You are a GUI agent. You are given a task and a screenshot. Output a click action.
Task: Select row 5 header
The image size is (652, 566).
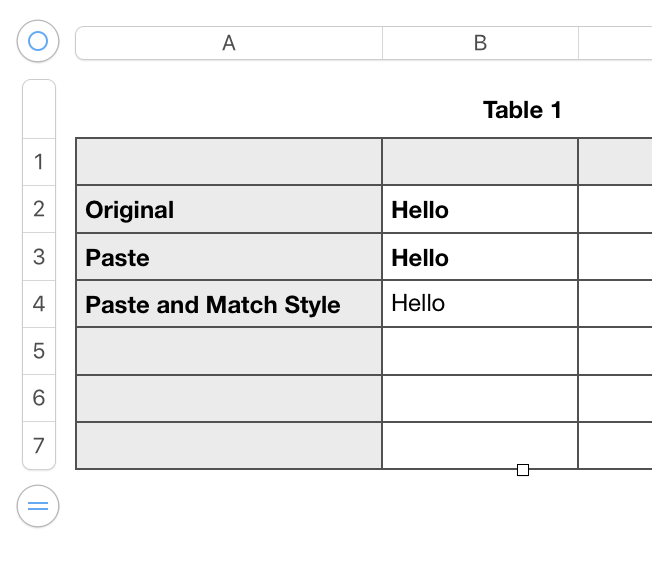coord(39,351)
